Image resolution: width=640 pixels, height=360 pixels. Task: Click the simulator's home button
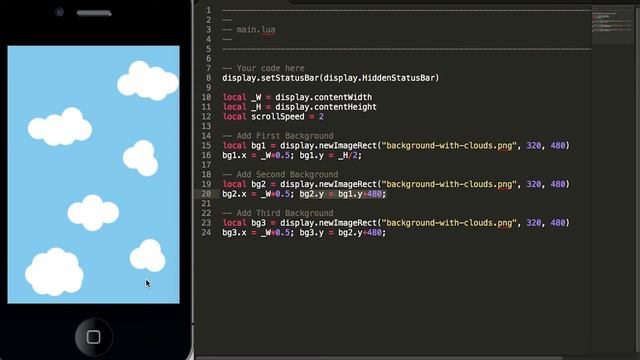(93, 337)
